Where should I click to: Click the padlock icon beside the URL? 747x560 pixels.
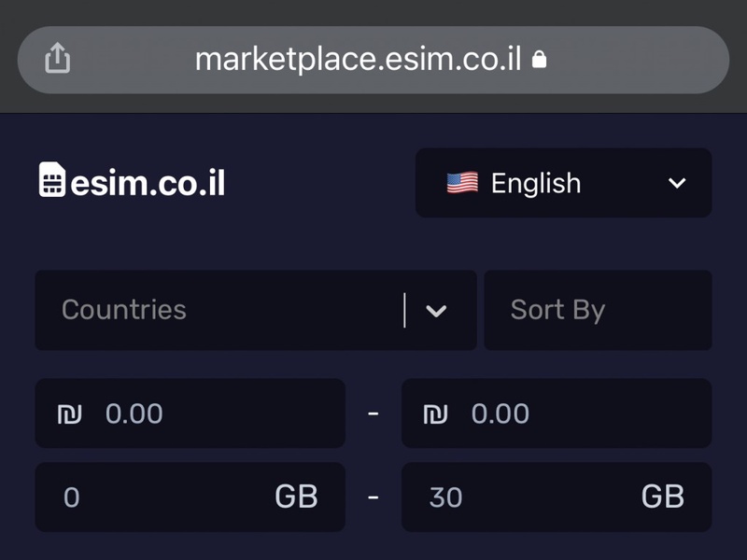(x=540, y=60)
